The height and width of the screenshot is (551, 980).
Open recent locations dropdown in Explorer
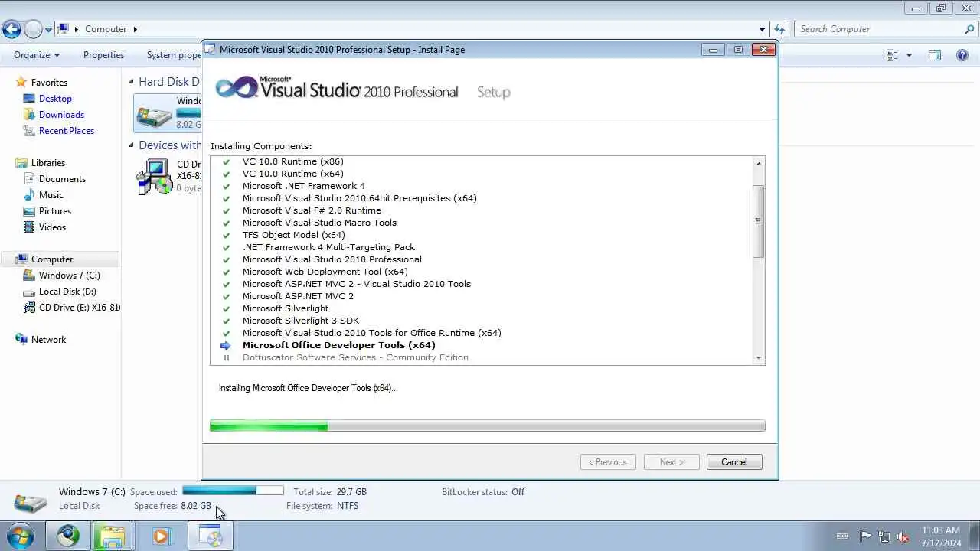pos(48,30)
